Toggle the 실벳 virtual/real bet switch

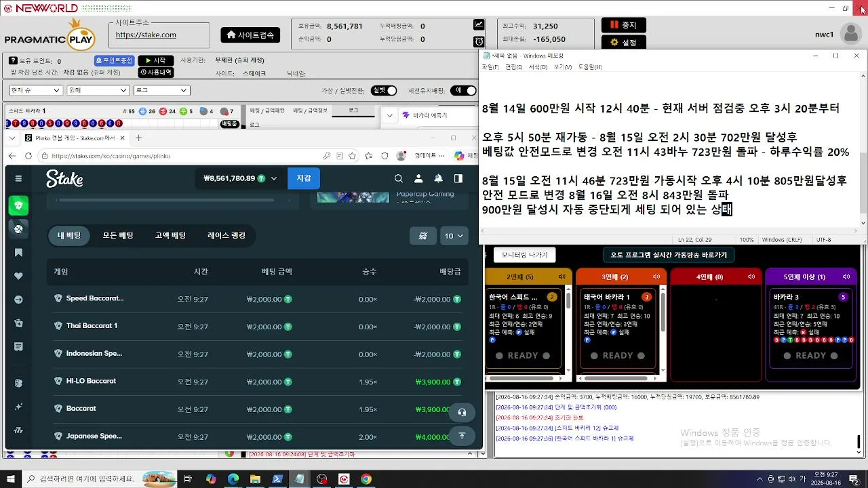coord(384,90)
